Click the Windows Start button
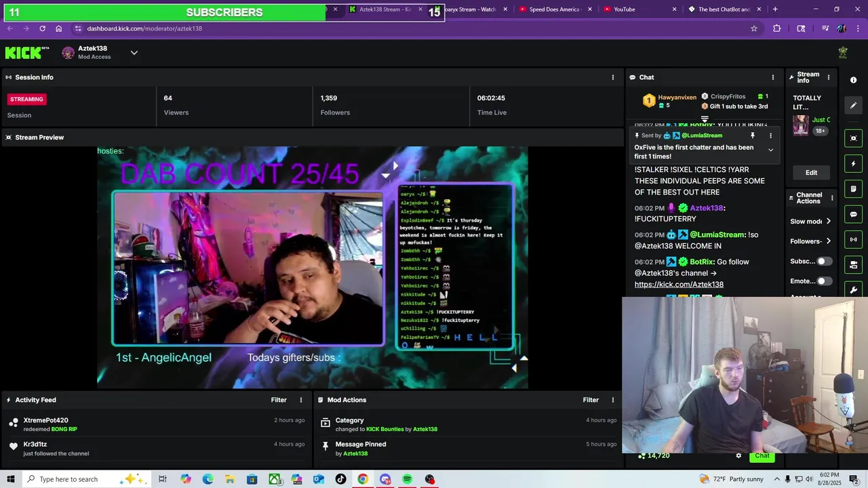 pyautogui.click(x=11, y=479)
